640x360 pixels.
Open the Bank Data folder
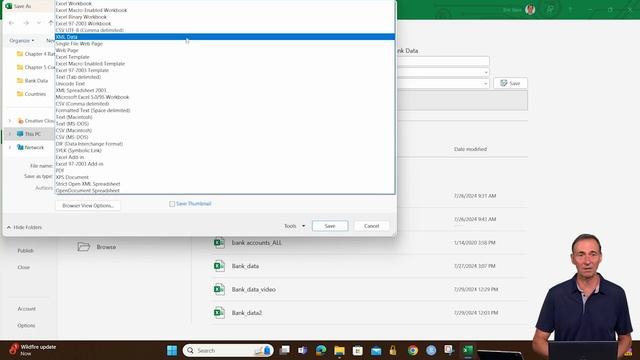click(x=33, y=80)
